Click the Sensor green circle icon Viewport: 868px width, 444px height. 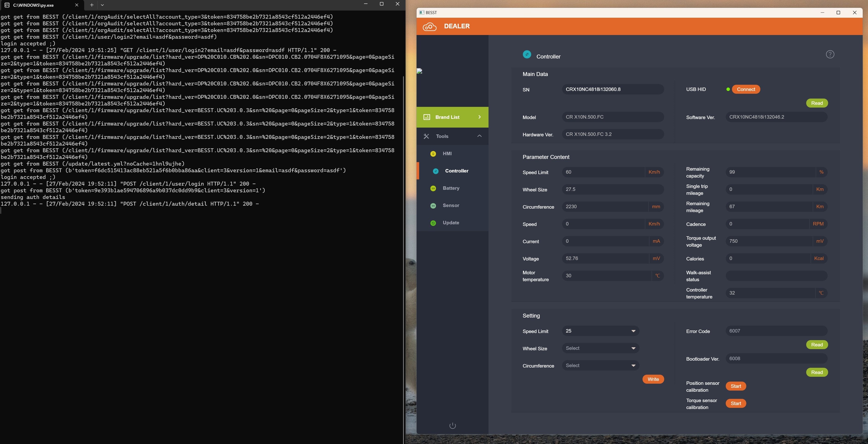pyautogui.click(x=433, y=206)
